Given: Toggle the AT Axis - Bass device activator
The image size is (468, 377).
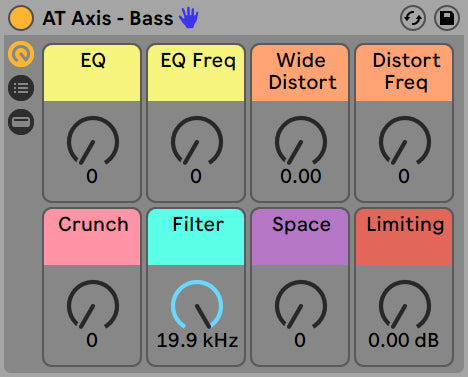Looking at the screenshot, I should point(21,18).
